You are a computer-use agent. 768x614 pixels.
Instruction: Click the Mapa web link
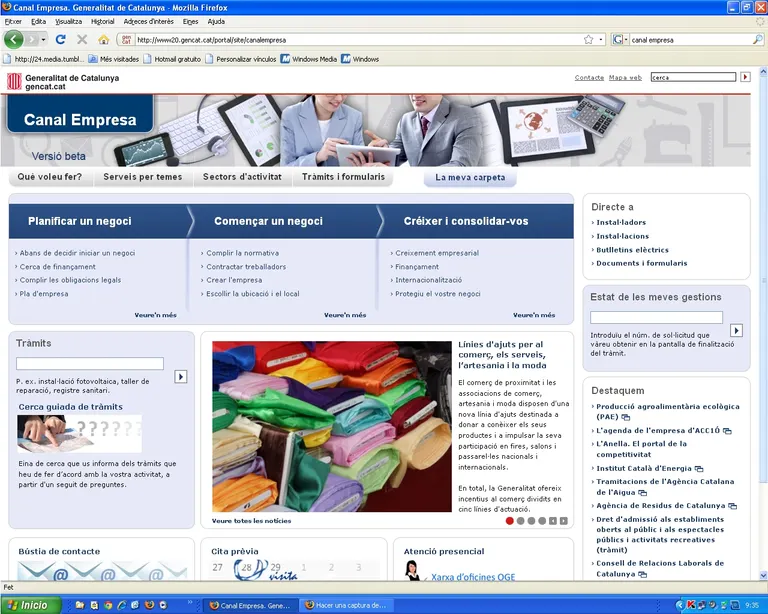pyautogui.click(x=625, y=77)
